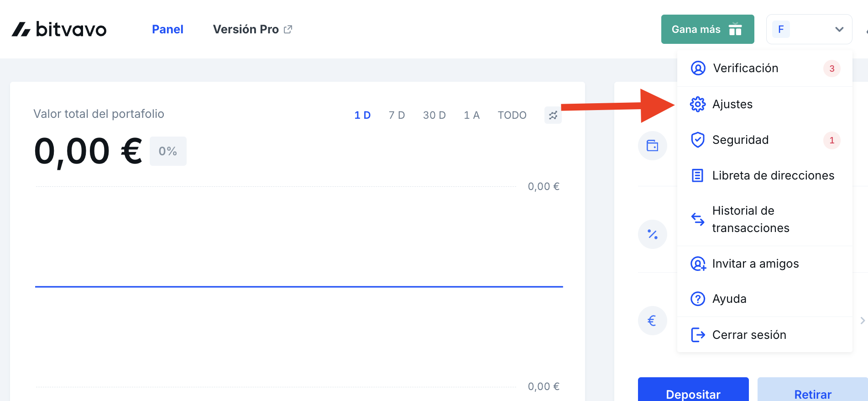Click the Bitvavo logo
This screenshot has width=868, height=401.
[59, 29]
